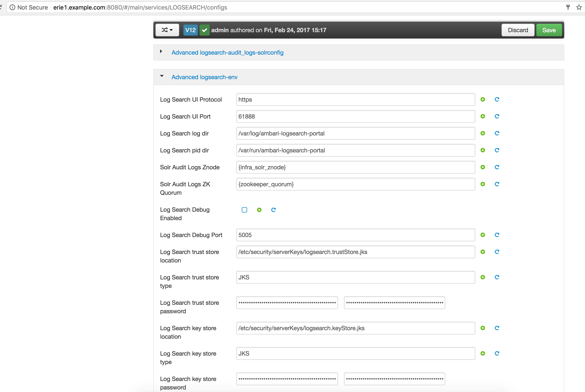Image resolution: width=585 pixels, height=392 pixels.
Task: Enable the Log Search Debug Enabled checkbox
Action: click(244, 210)
